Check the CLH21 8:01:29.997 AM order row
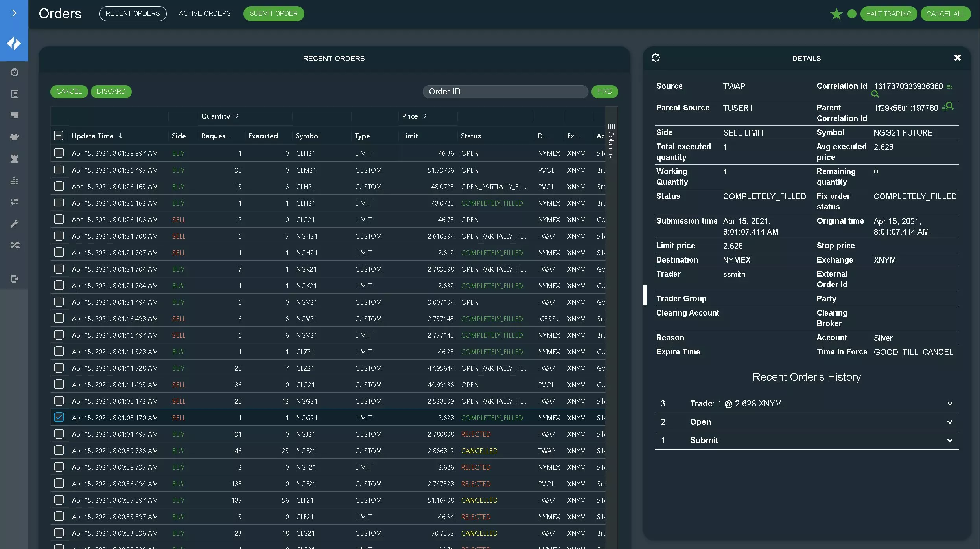This screenshot has height=549, width=980. pyautogui.click(x=59, y=153)
